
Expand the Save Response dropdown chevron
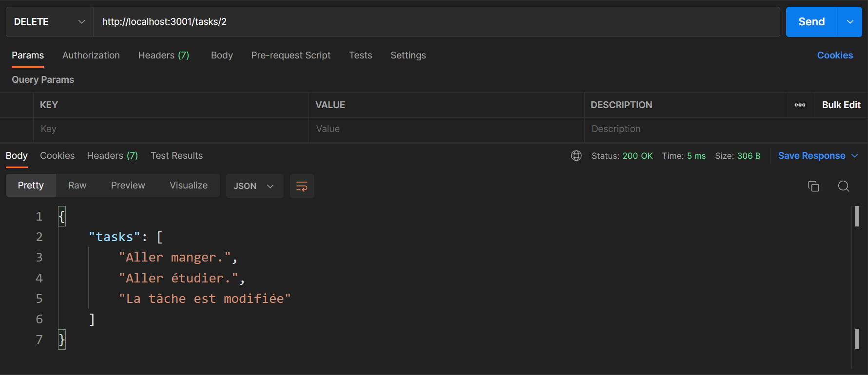coord(854,156)
